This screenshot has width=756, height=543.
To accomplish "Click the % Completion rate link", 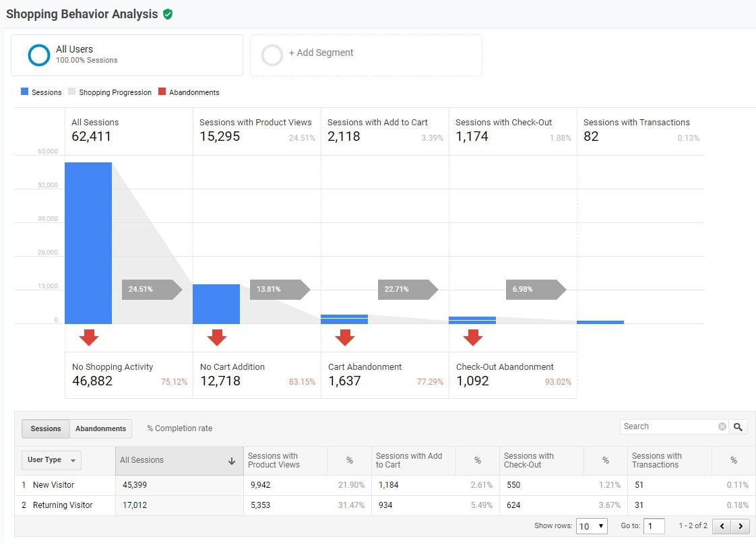I will point(179,428).
